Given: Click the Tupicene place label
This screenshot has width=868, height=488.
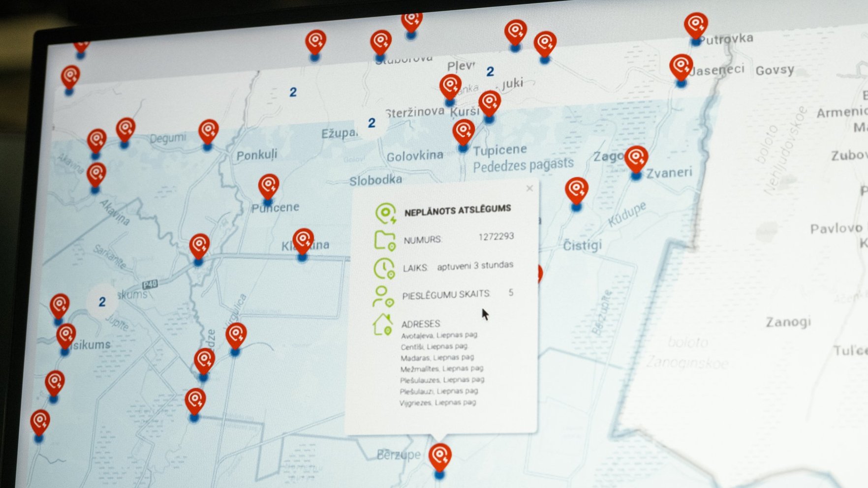Looking at the screenshot, I should point(500,150).
